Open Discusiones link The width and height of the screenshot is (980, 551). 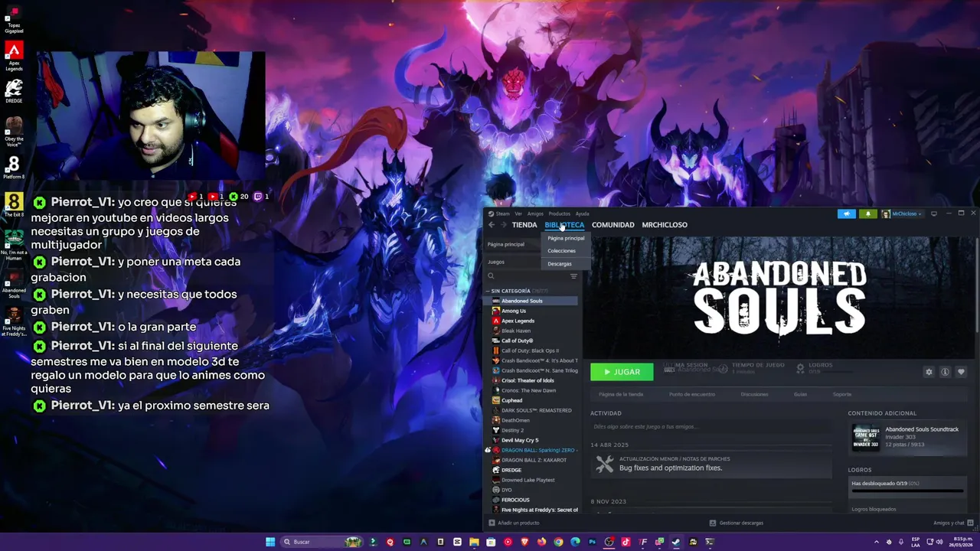[x=754, y=394]
